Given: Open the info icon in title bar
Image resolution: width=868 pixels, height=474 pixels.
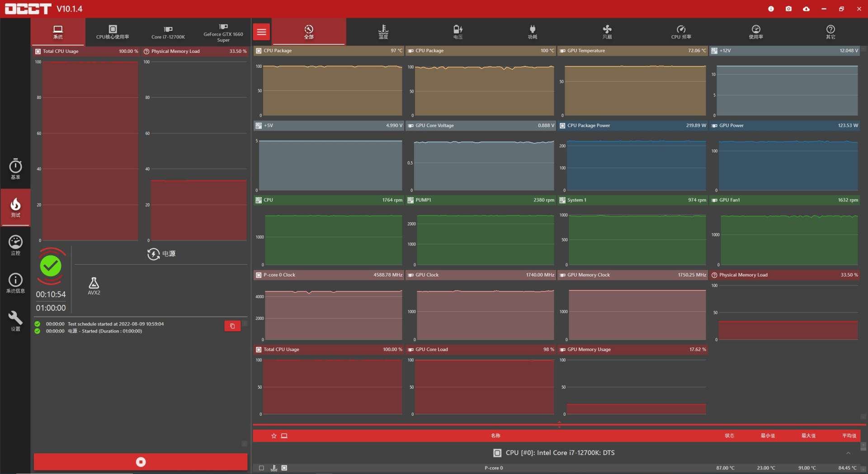Looking at the screenshot, I should point(771,9).
